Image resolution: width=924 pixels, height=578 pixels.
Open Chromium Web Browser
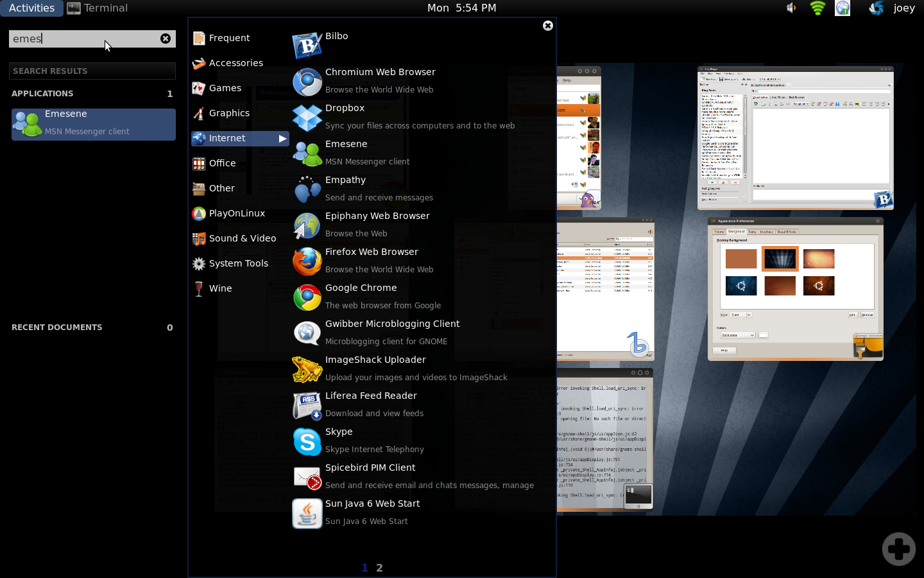[380, 72]
